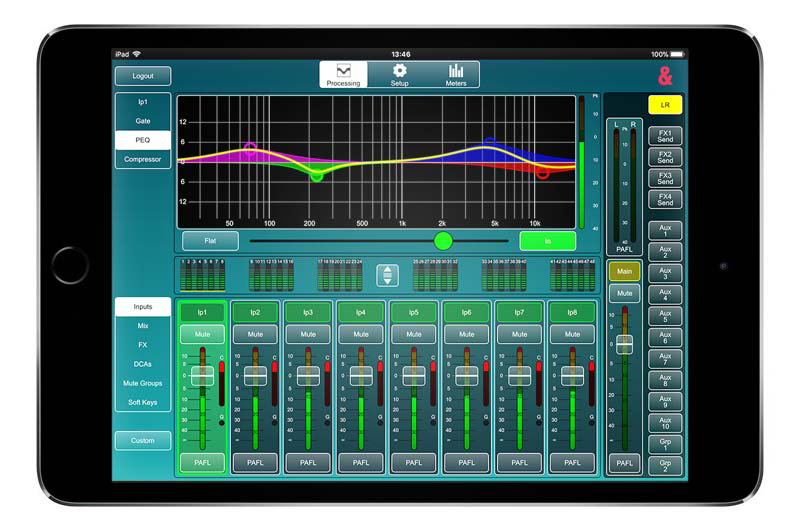Click the magenta EQ band handle

click(x=250, y=147)
